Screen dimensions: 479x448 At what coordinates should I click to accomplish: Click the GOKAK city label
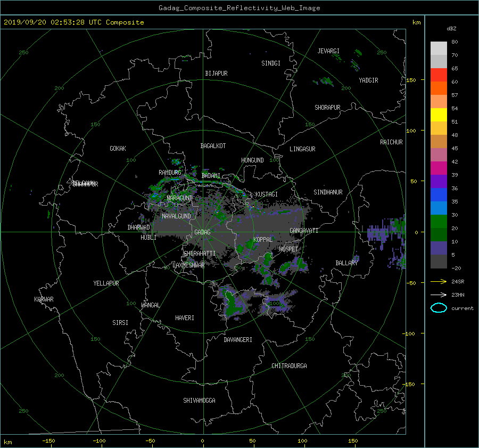point(118,148)
